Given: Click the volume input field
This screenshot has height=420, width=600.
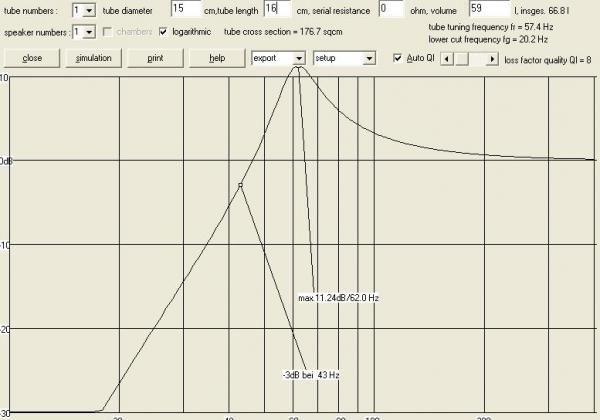Looking at the screenshot, I should [x=491, y=9].
